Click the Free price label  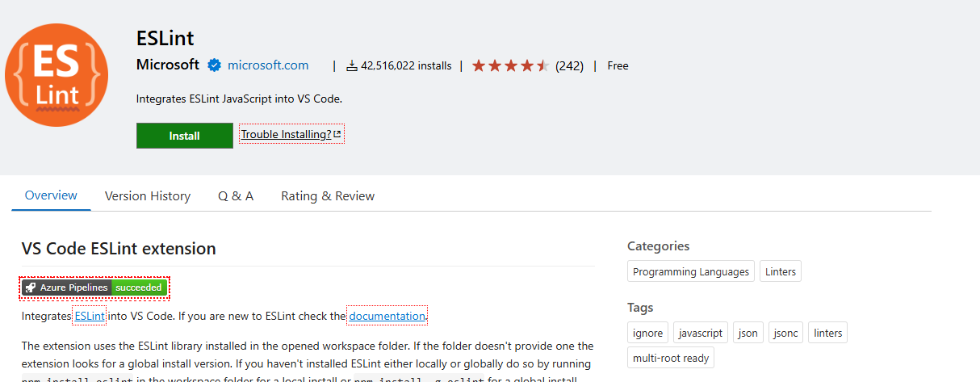pos(618,65)
